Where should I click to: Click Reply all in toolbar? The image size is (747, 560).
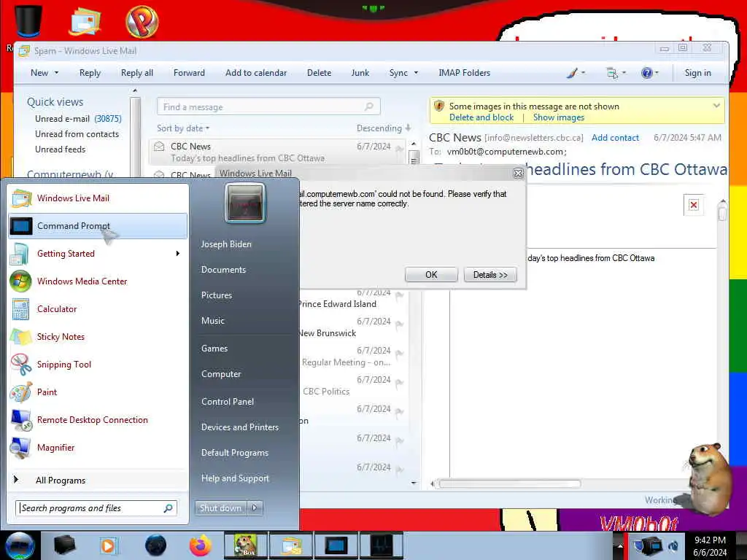[137, 73]
